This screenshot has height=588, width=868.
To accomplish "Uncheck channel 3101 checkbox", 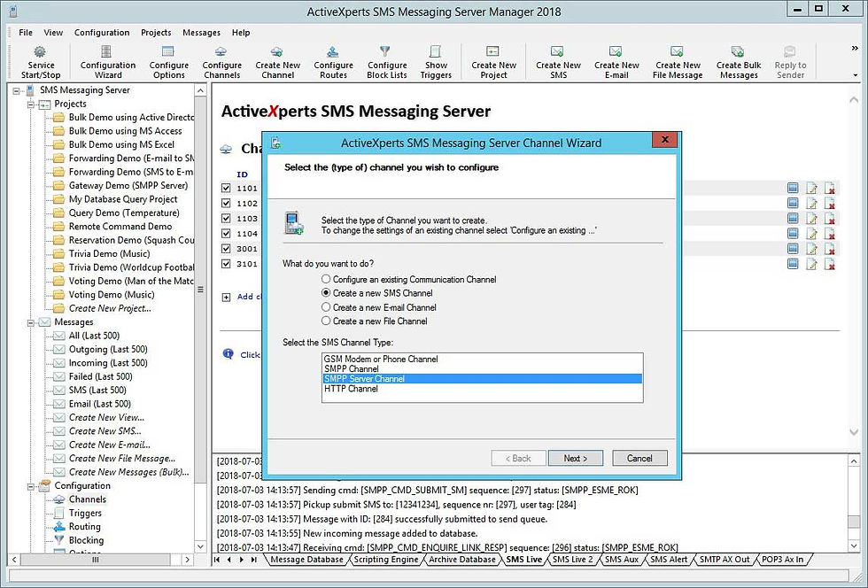I will point(226,264).
